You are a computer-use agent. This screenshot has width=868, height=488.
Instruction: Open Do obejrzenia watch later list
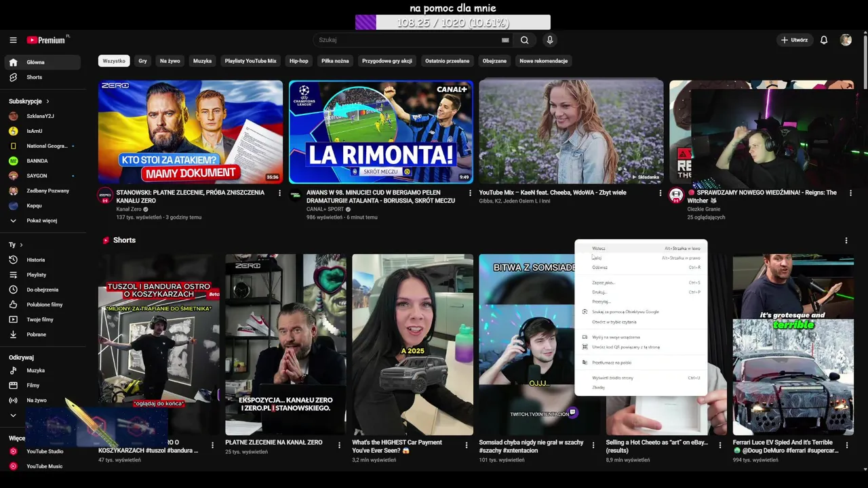pyautogui.click(x=42, y=289)
